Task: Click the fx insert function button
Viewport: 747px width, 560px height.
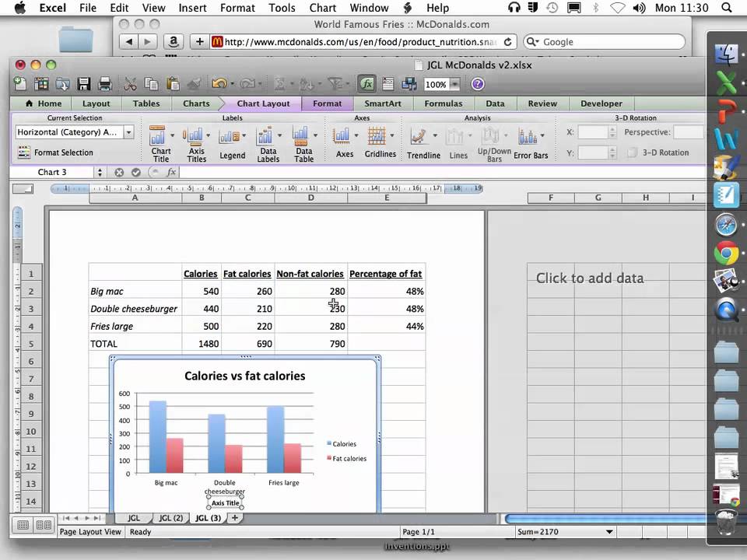Action: (171, 173)
